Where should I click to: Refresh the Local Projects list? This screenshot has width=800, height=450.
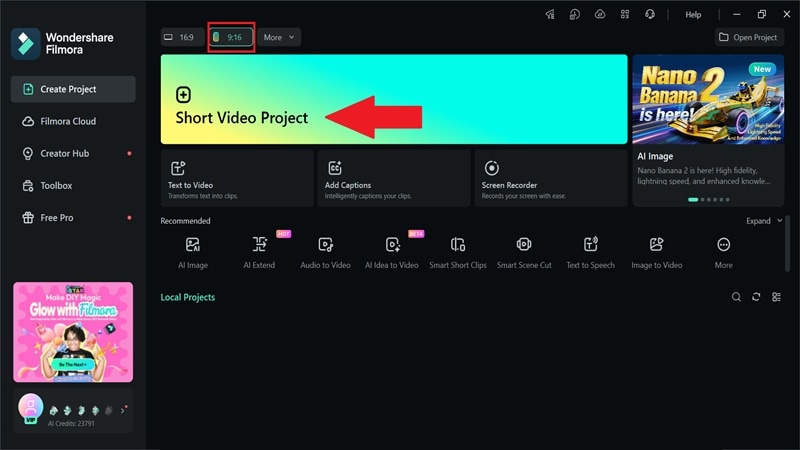(756, 297)
